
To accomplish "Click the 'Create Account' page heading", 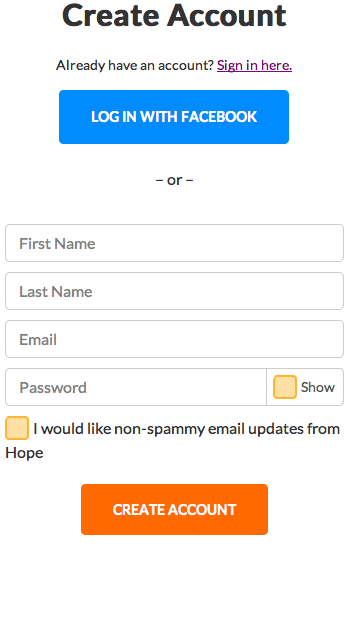I will click(x=174, y=16).
